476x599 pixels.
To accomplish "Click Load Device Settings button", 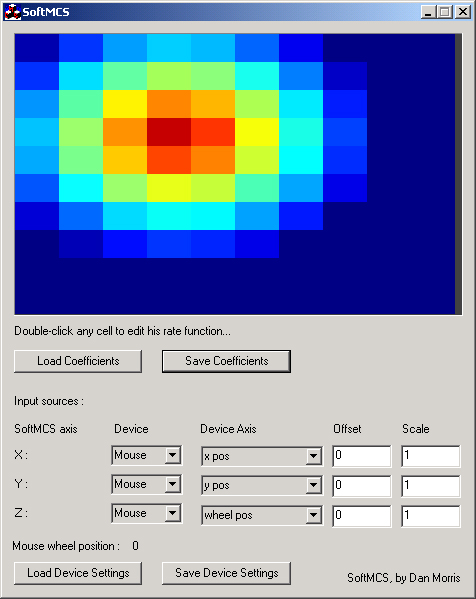I will pos(78,573).
